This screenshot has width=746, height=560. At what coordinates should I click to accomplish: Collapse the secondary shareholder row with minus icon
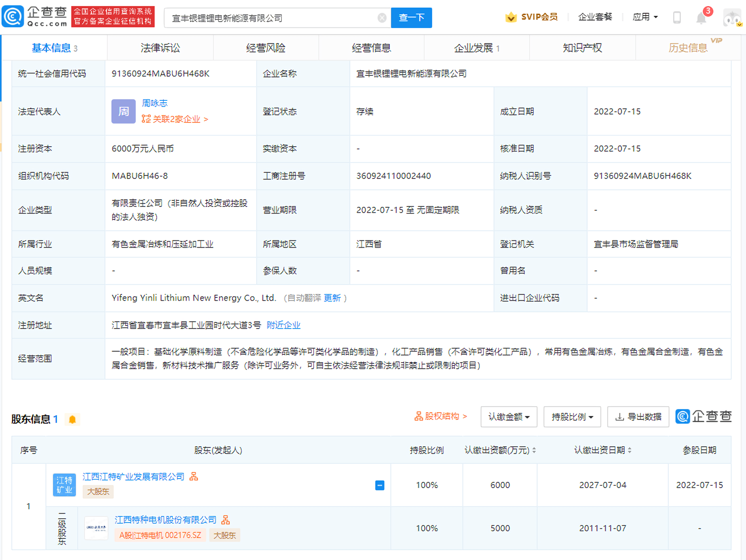coord(379,485)
